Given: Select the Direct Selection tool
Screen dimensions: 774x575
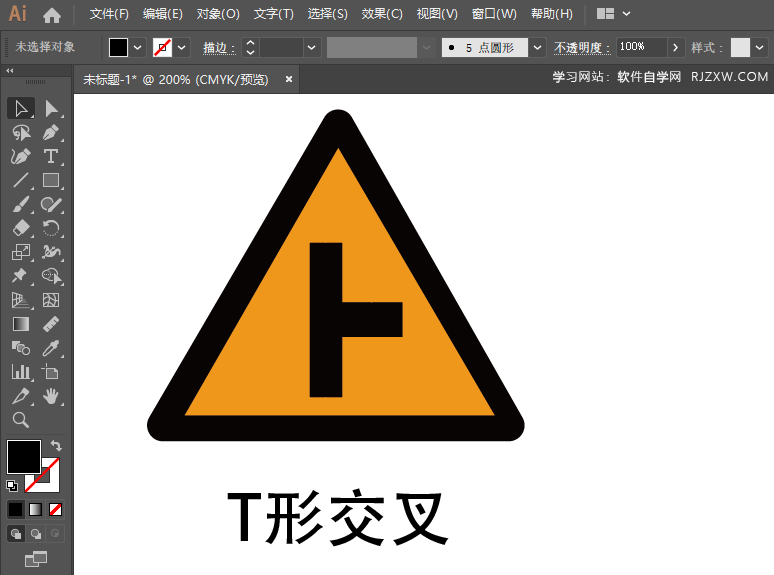Looking at the screenshot, I should [51, 109].
